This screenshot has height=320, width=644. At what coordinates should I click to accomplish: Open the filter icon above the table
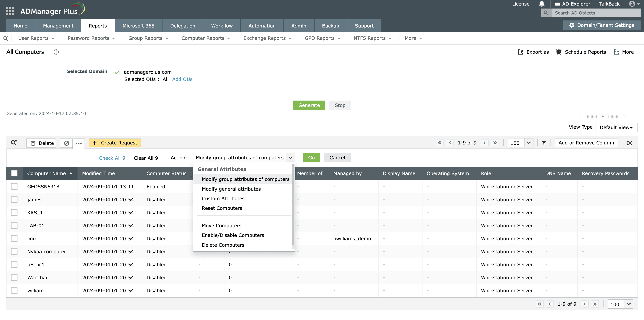click(544, 143)
